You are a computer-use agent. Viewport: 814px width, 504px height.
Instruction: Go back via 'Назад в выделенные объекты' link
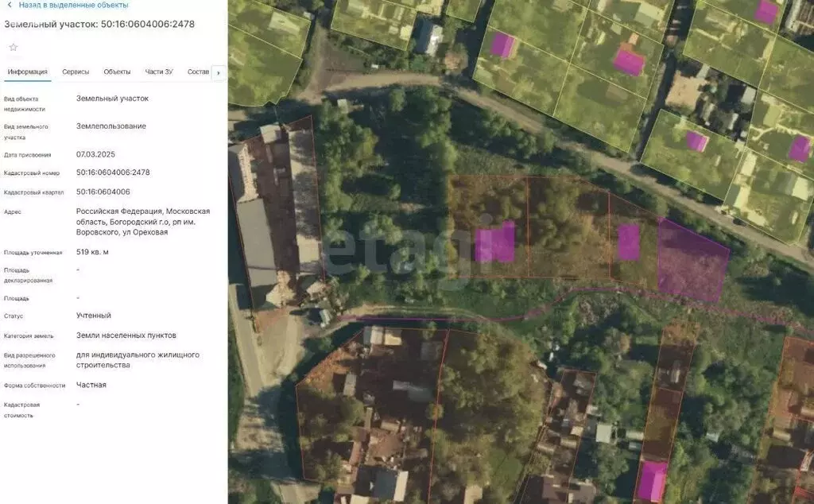pos(73,6)
